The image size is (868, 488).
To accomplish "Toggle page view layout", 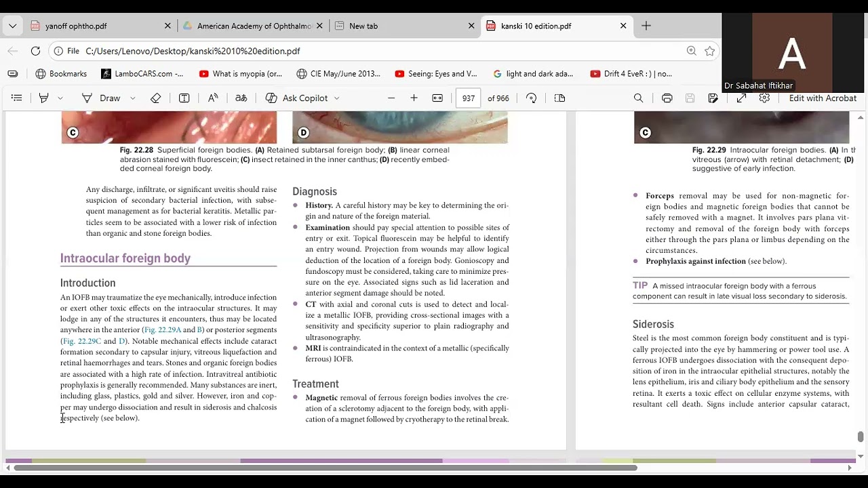I will 559,98.
